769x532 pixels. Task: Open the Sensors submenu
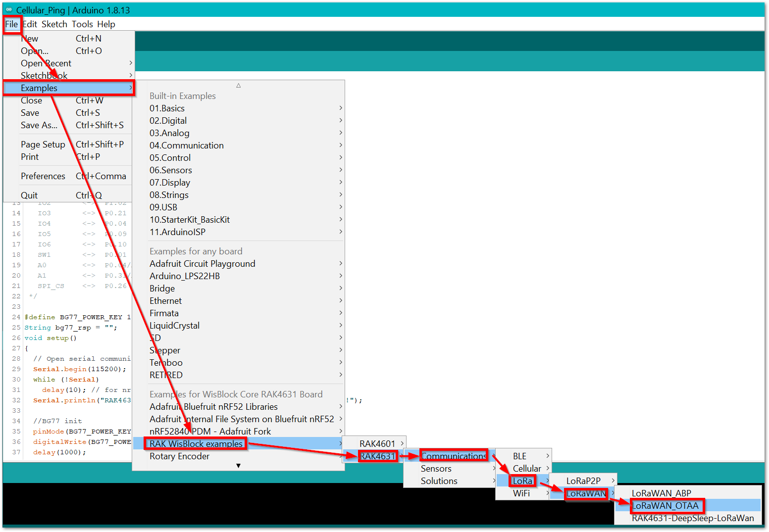450,469
